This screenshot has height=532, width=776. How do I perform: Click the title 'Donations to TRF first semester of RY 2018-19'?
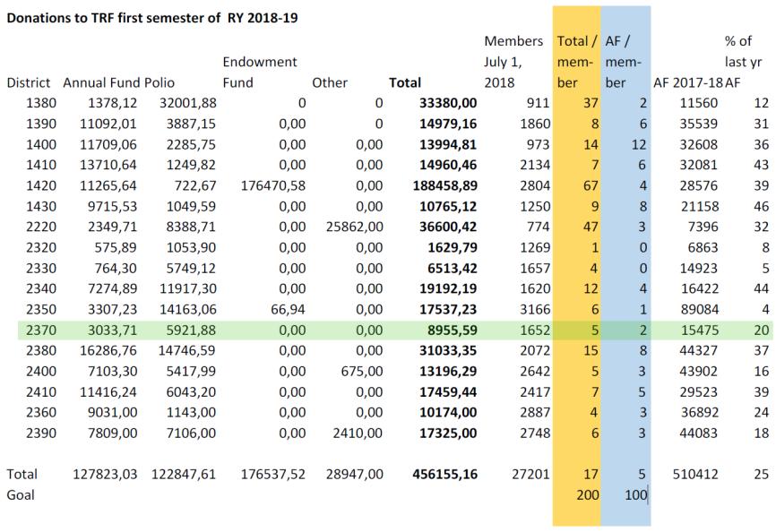(x=152, y=18)
